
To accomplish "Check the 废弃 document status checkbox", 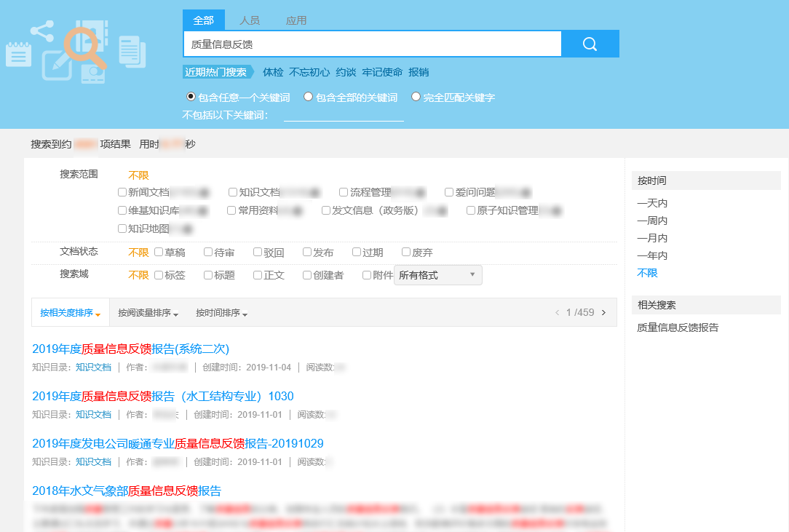I will click(x=405, y=252).
